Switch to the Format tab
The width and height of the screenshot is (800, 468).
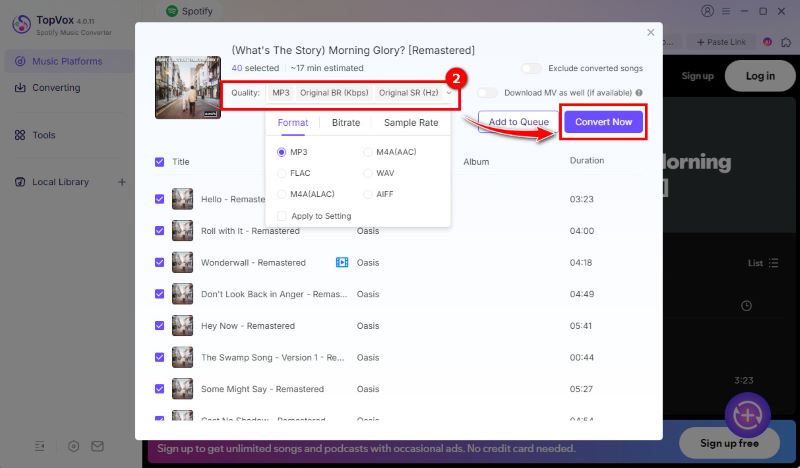[x=293, y=122]
